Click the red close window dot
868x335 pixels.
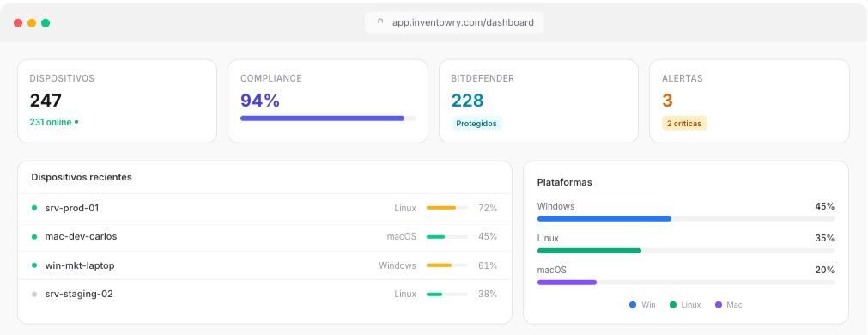pos(18,22)
